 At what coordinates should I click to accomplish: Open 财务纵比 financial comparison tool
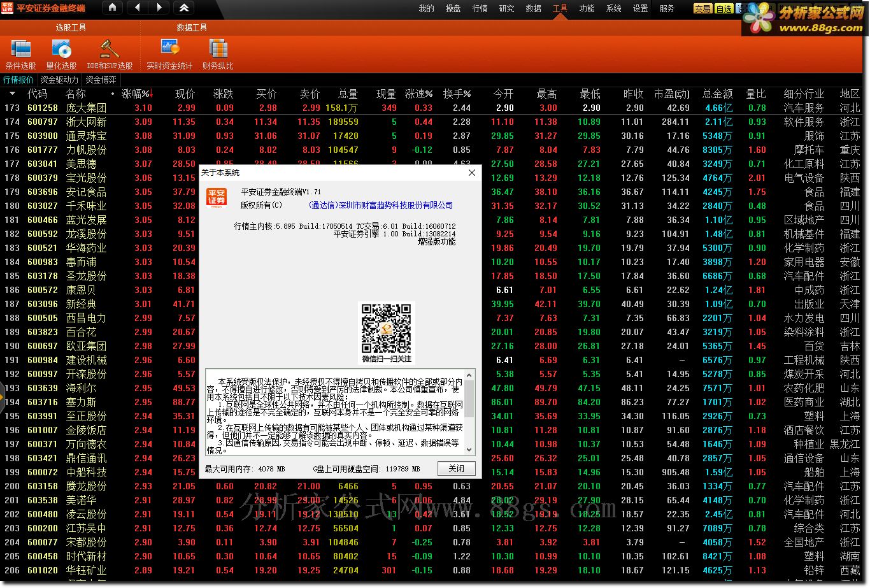218,54
